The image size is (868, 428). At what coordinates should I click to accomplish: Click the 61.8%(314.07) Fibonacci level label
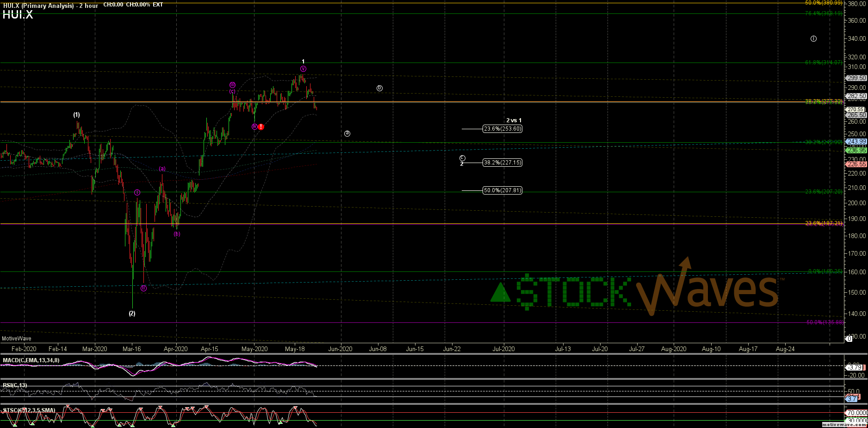point(824,63)
